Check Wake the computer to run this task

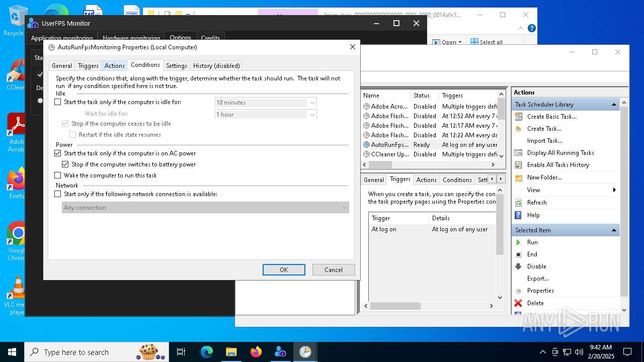tap(57, 175)
